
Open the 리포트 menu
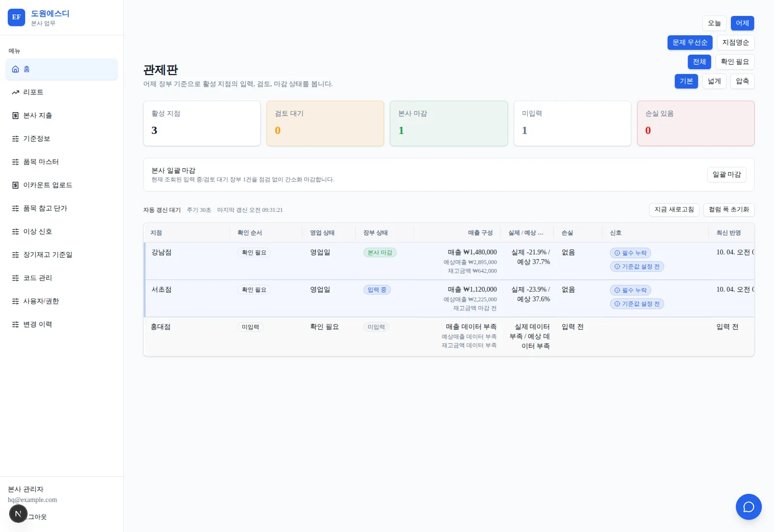coord(62,92)
